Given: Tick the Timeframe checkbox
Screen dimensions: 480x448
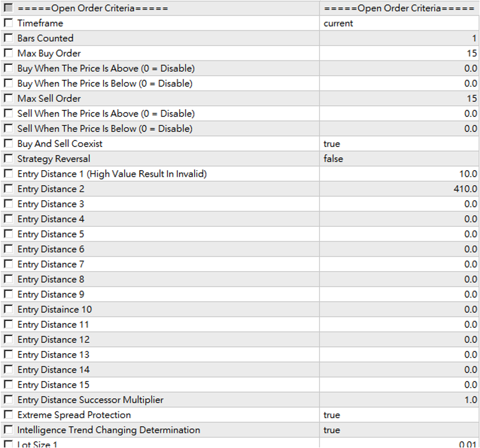Looking at the screenshot, I should click(8, 23).
